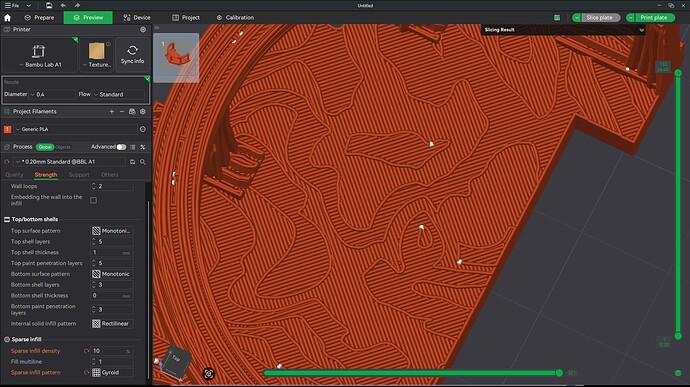Edit the Generic PLA filament preset icon
690x387 pixels.
pos(143,129)
